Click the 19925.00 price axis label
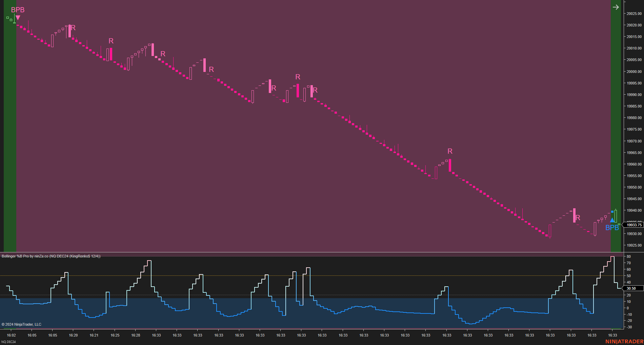 pos(634,245)
